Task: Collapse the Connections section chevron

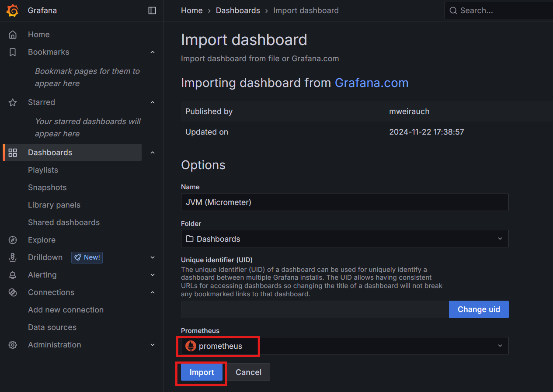Action: [x=153, y=292]
